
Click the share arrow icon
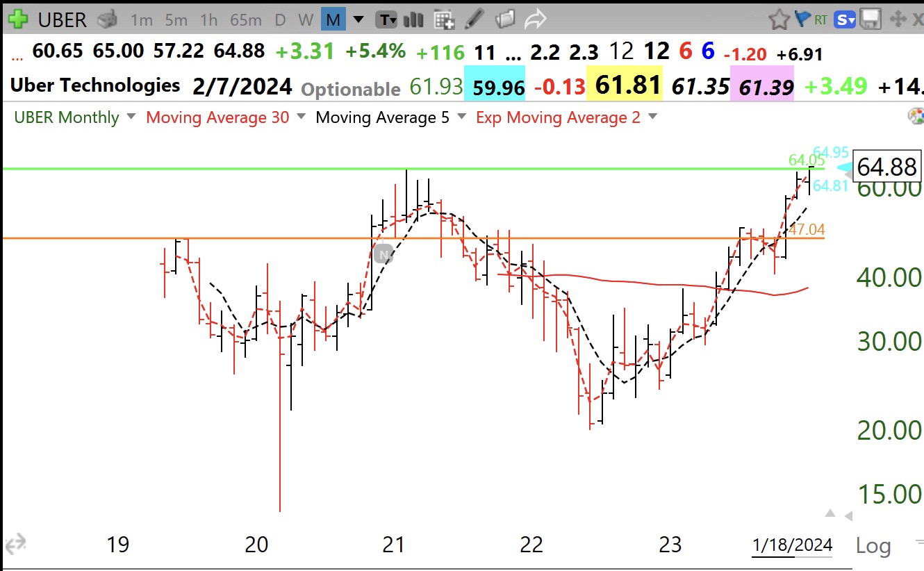coord(536,19)
